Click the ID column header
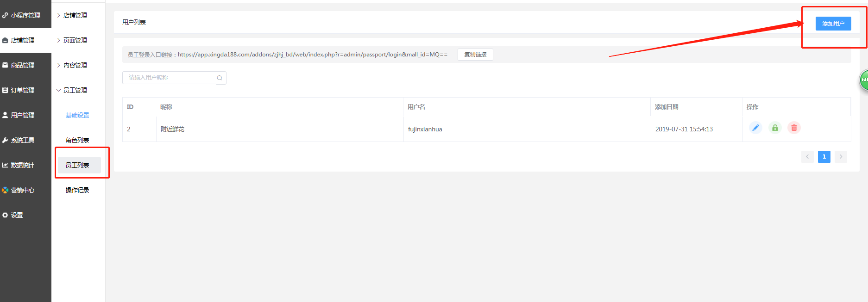 [x=130, y=107]
